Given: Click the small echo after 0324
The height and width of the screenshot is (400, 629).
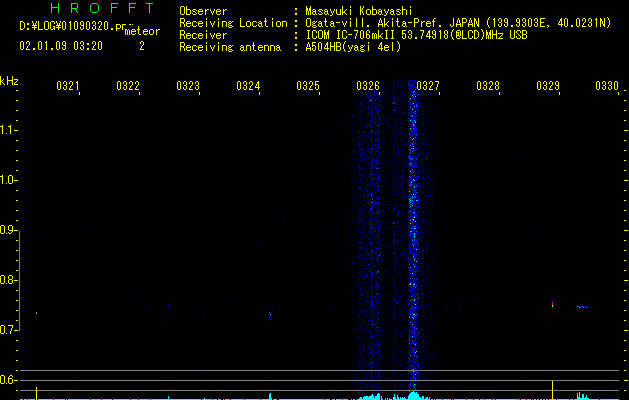Looking at the screenshot, I should pos(270,315).
